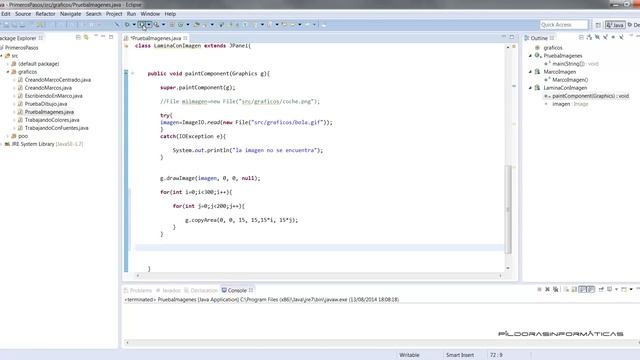The image size is (640, 360).
Task: Switch to the Java perspective
Action: [615, 25]
